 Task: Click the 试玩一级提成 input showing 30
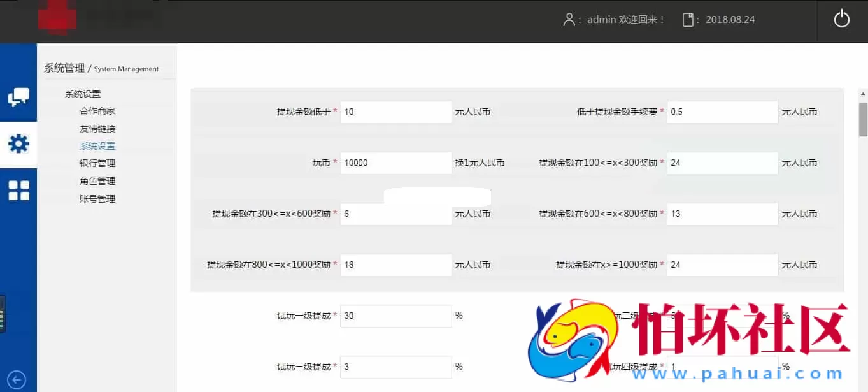tap(395, 316)
